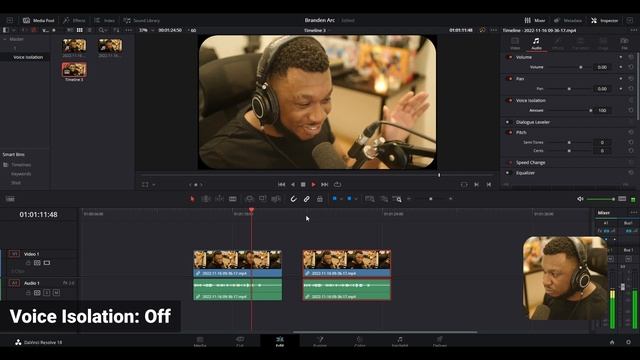
Task: Stop playback in viewer
Action: [303, 185]
